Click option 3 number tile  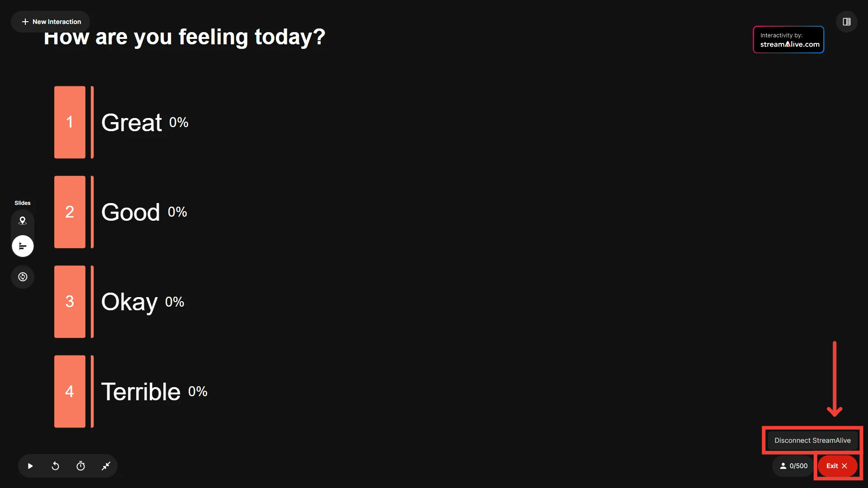click(x=70, y=301)
